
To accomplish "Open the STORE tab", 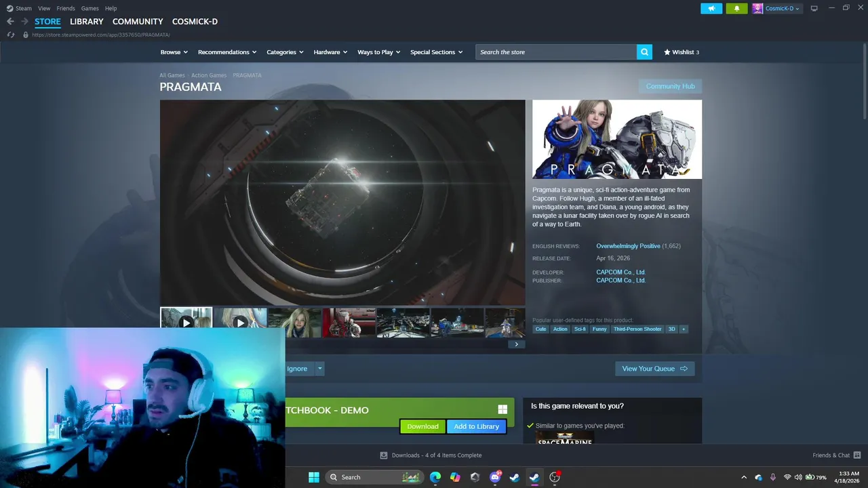I will point(47,22).
